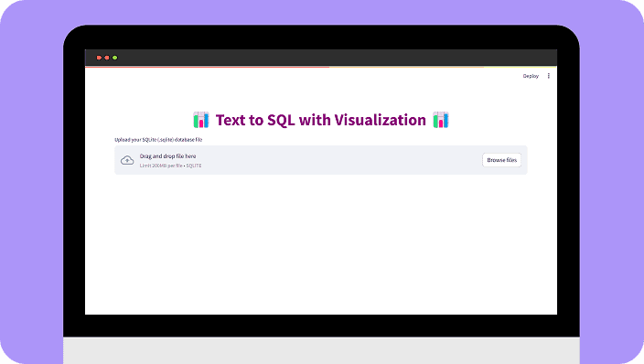Click the red close window dot

point(99,58)
